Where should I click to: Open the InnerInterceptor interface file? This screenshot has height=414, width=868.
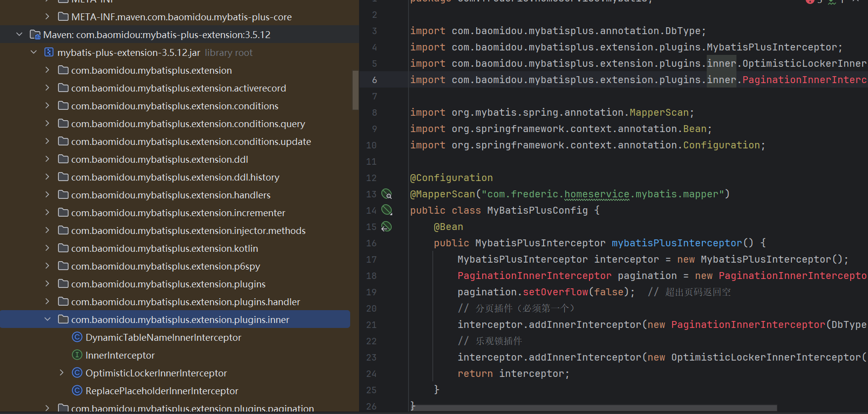(x=120, y=355)
